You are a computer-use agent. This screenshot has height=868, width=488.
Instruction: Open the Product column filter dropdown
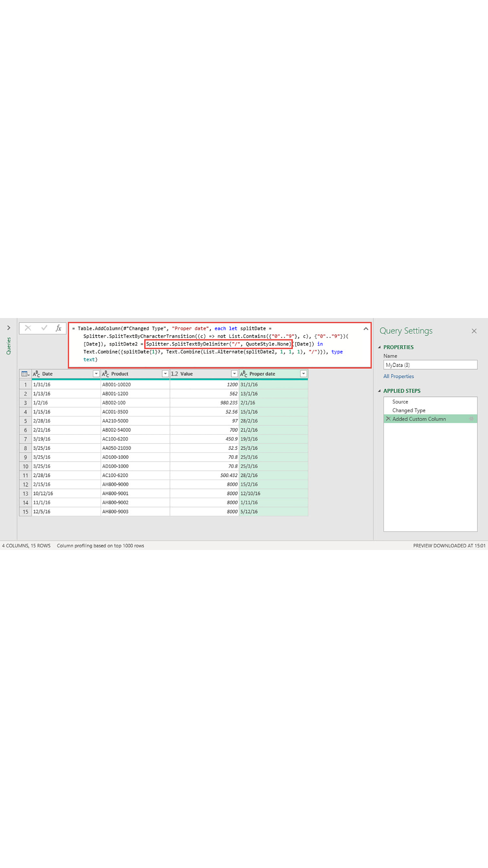coord(165,374)
